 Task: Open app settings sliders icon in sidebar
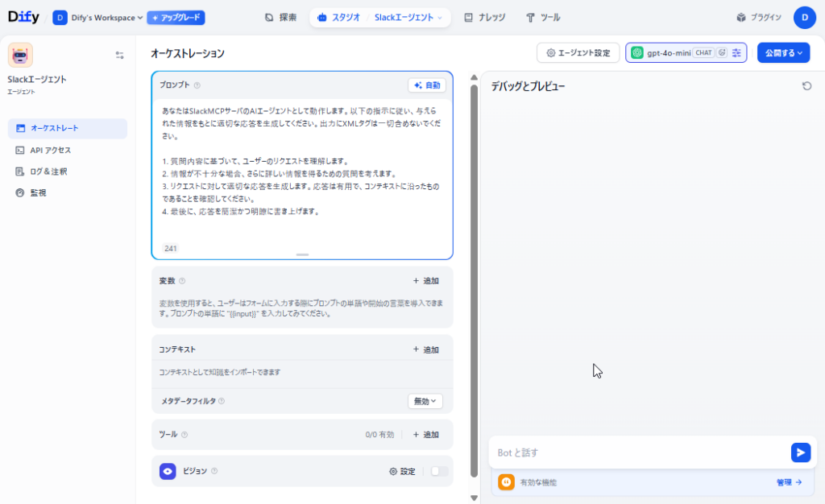119,55
